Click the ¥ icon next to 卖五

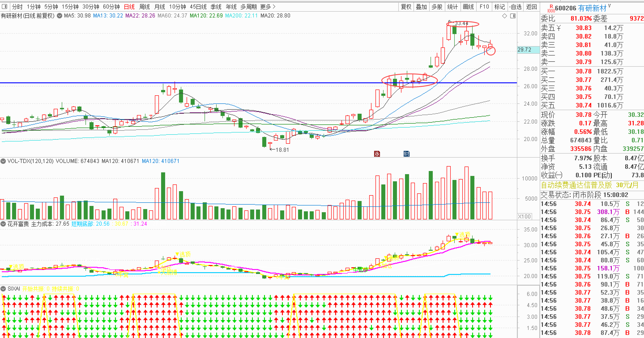[x=559, y=28]
